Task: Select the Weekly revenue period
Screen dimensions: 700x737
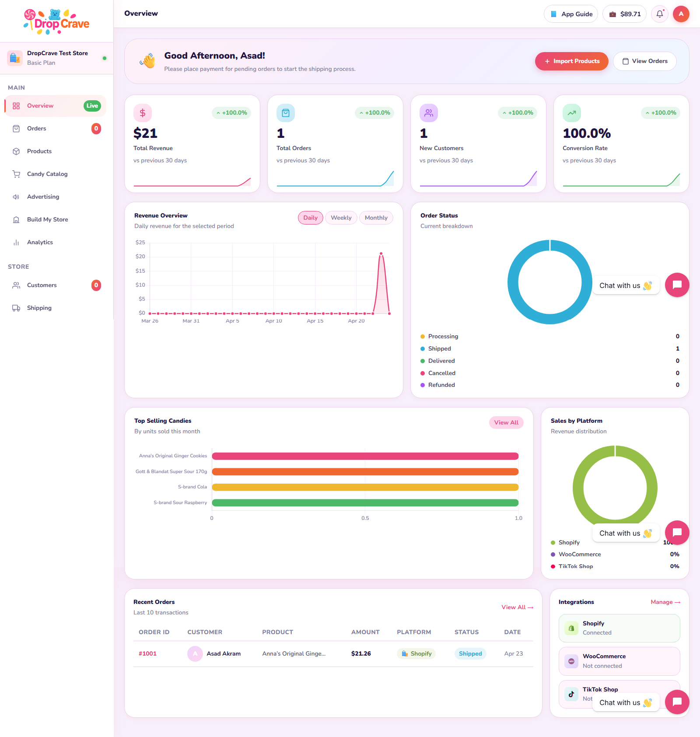Action: click(341, 218)
